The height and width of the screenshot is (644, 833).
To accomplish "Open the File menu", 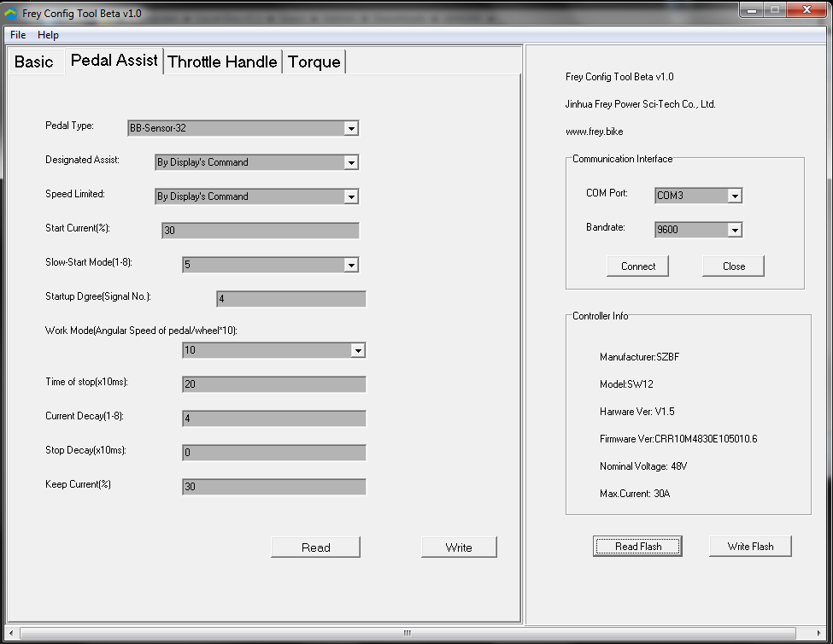I will 18,35.
